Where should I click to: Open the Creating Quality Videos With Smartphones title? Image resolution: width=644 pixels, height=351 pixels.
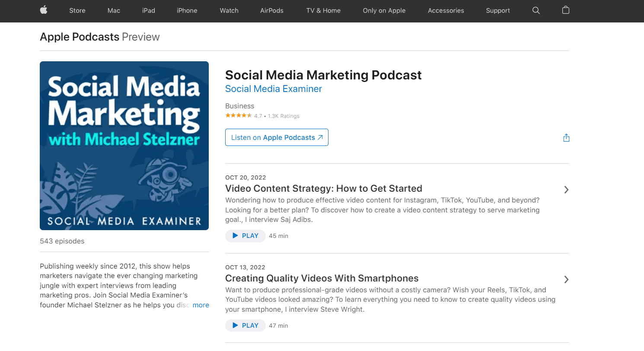tap(322, 278)
